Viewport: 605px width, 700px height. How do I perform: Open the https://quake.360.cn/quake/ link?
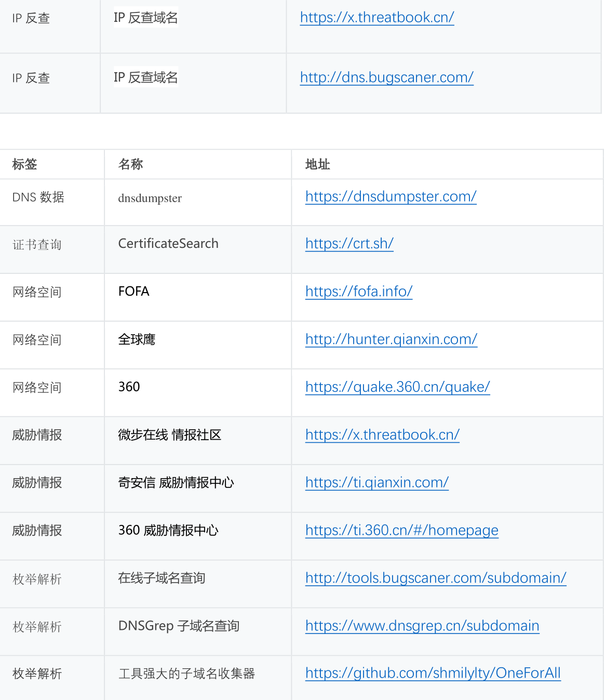[398, 387]
